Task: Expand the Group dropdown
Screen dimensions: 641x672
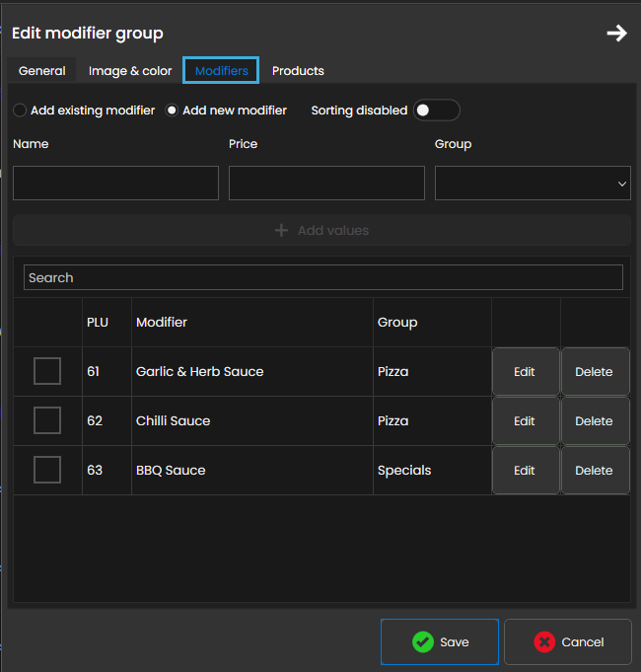Action: point(532,184)
